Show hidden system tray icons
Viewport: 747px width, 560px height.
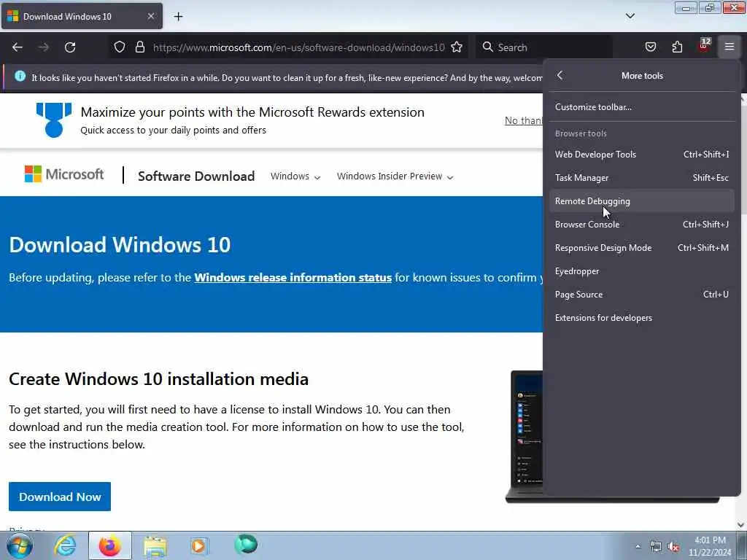tap(638, 546)
